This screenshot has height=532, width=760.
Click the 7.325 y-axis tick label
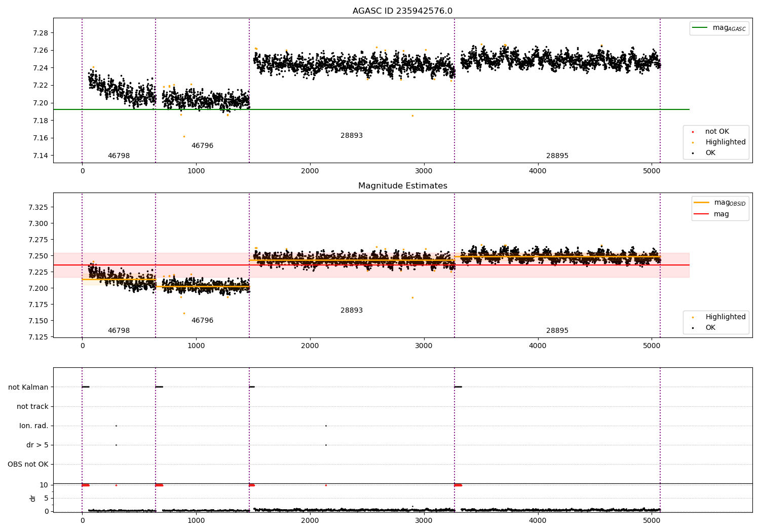tap(39, 207)
